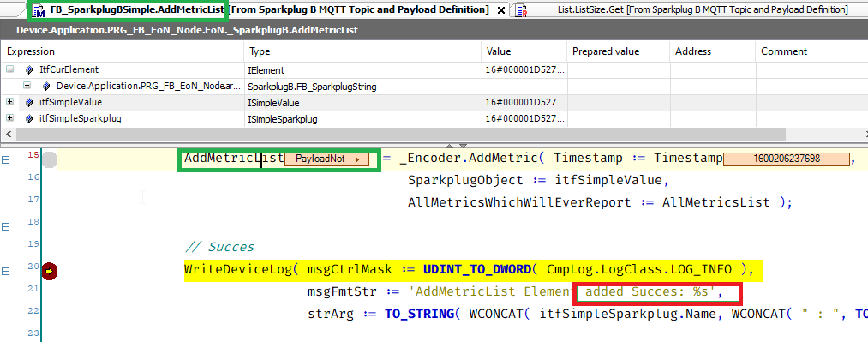This screenshot has width=868, height=342.
Task: Click the gray breakpoint marker on line 15
Action: 50,159
